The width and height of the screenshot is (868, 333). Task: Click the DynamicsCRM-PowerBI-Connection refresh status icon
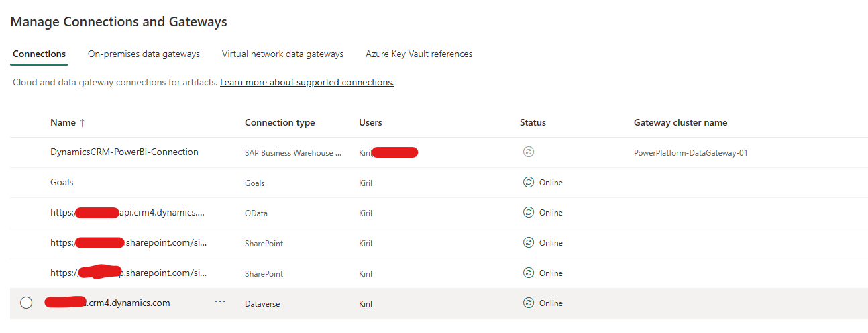click(x=529, y=152)
